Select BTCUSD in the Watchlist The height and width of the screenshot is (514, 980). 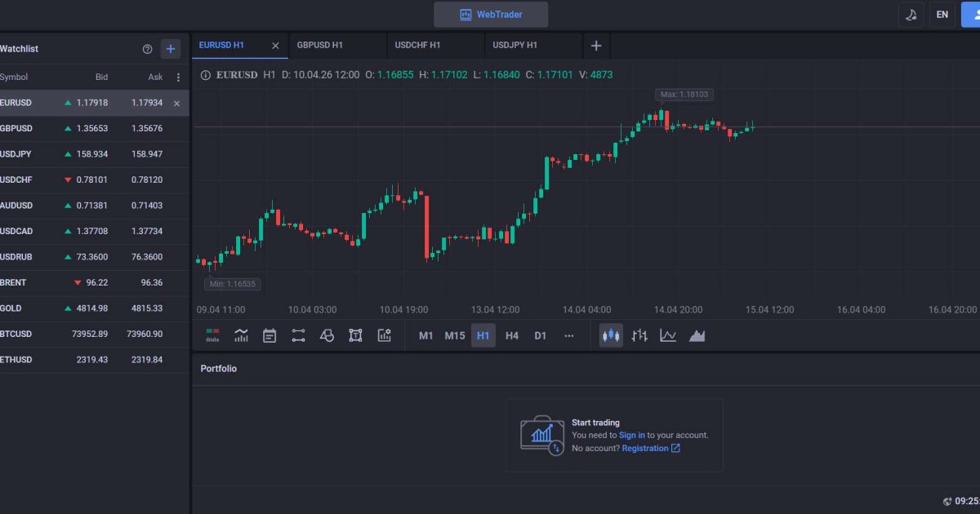click(95, 334)
